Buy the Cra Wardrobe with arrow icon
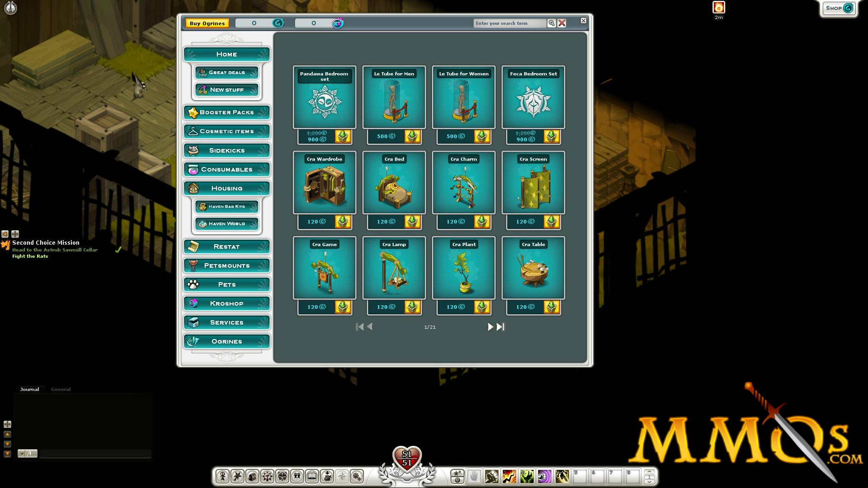The width and height of the screenshot is (868, 488). (x=343, y=222)
